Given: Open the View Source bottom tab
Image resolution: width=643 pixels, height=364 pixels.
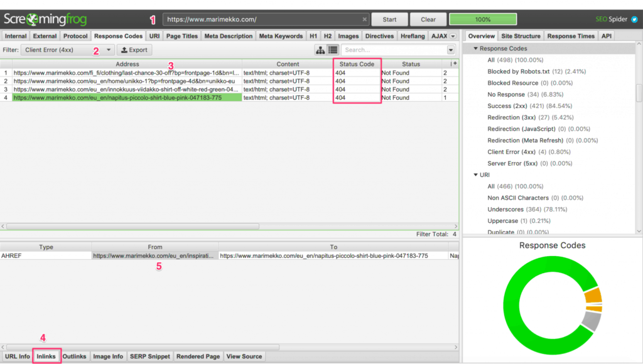Looking at the screenshot, I should coord(244,356).
